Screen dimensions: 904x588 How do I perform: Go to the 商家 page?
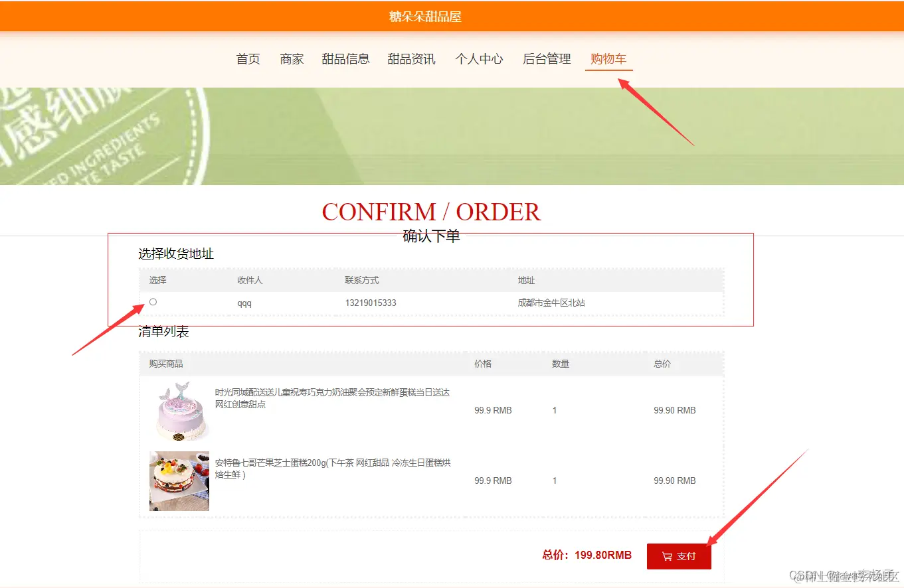tap(292, 59)
